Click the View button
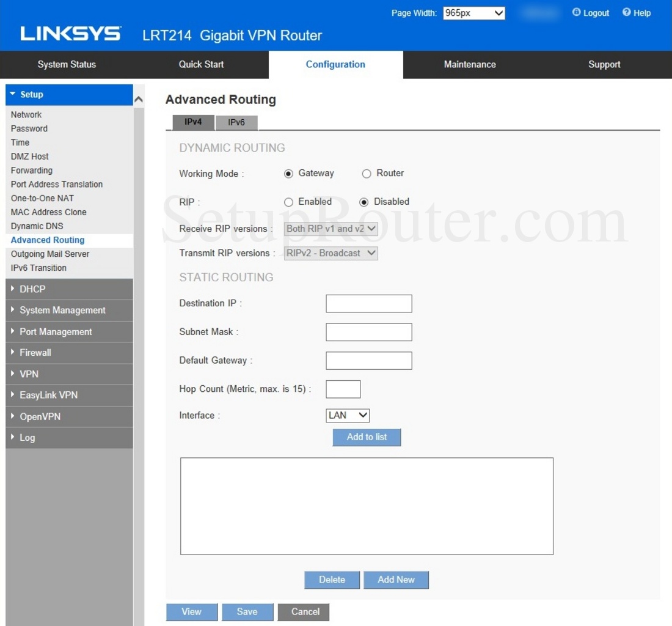This screenshot has height=626, width=672. click(192, 613)
